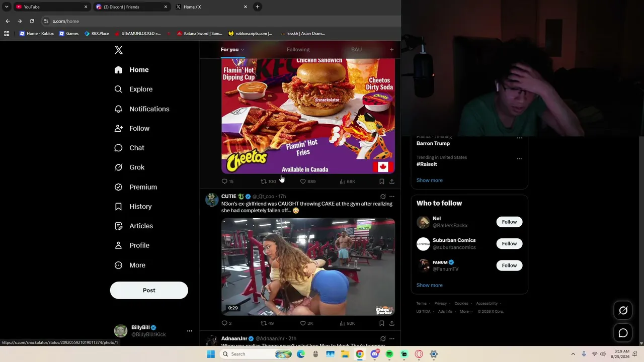Open options for the #RaiseIt trend
The width and height of the screenshot is (644, 362).
pyautogui.click(x=519, y=158)
